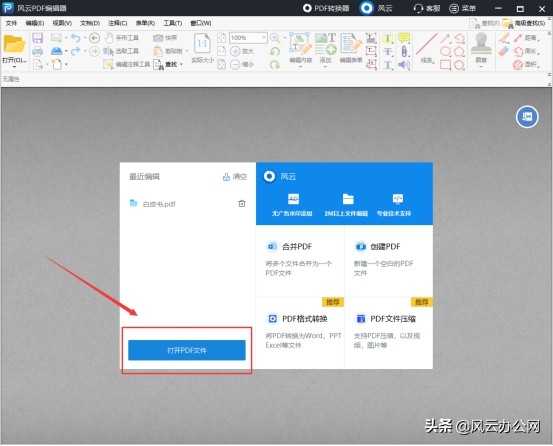Click the Undo arrow
553x446 pixels.
[75, 38]
